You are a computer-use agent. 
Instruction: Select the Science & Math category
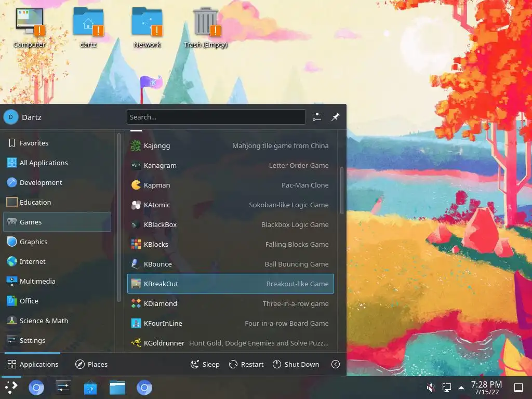pyautogui.click(x=57, y=321)
